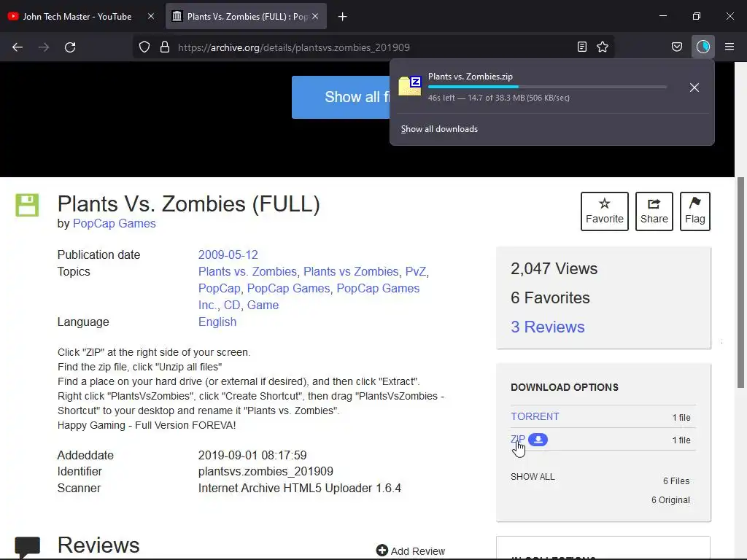Click the Plants Vs. Zombies (FULL) title
Image resolution: width=747 pixels, height=560 pixels.
pos(189,204)
